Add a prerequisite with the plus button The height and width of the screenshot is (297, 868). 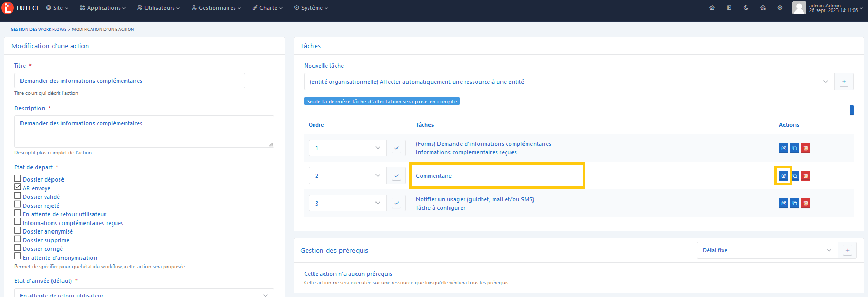[x=847, y=250]
